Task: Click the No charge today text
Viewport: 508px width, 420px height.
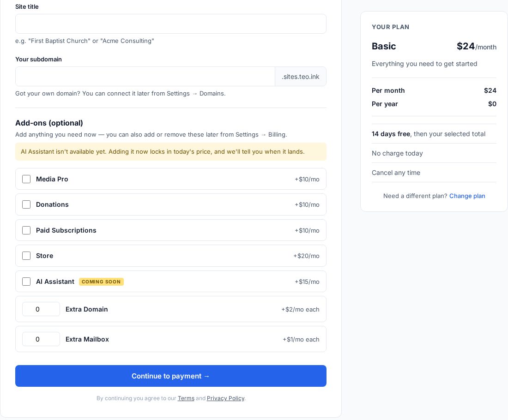Action: 397,153
